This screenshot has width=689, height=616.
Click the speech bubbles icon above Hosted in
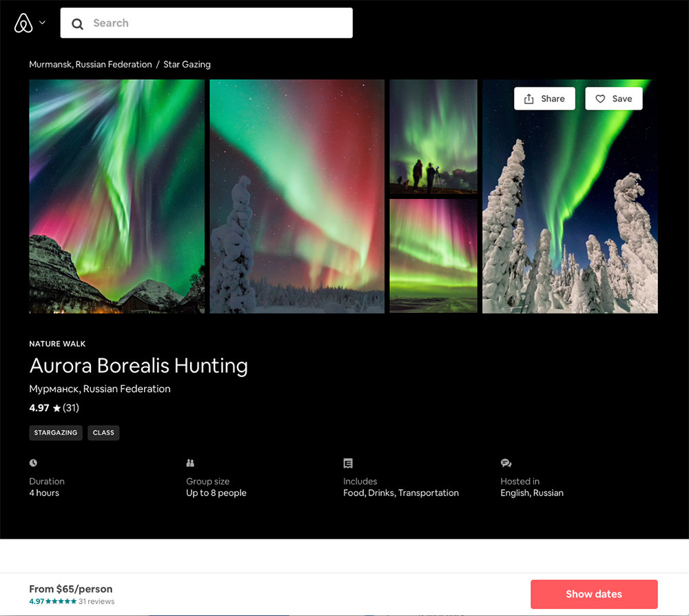click(x=506, y=463)
